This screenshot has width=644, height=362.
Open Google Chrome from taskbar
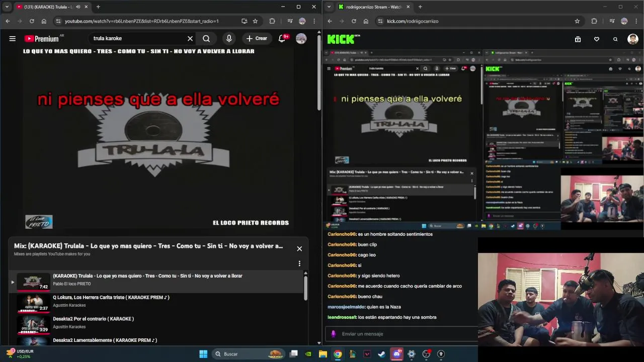click(x=338, y=354)
